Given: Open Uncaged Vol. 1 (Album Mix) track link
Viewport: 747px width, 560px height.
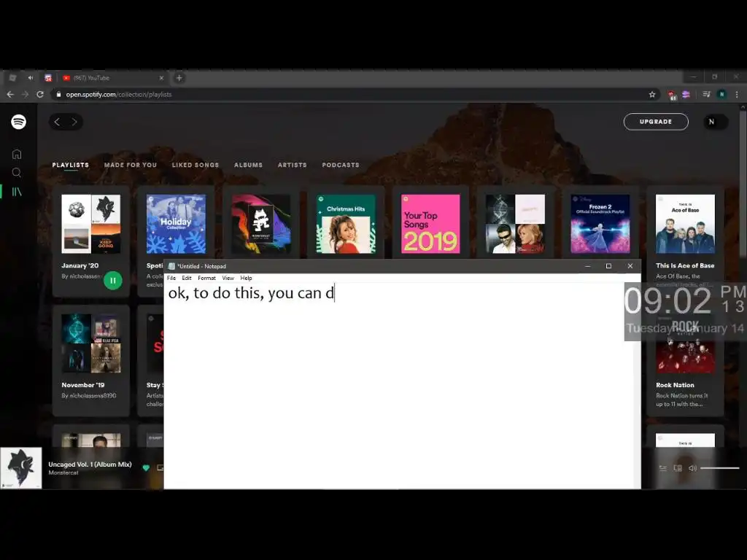Looking at the screenshot, I should click(90, 464).
